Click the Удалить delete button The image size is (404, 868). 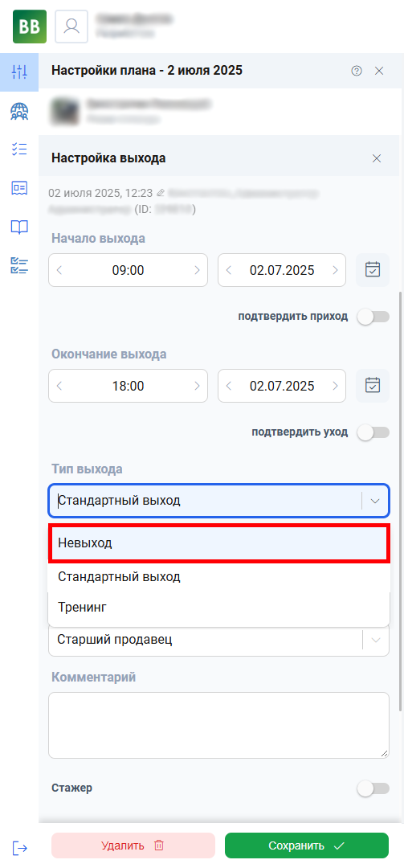click(133, 845)
